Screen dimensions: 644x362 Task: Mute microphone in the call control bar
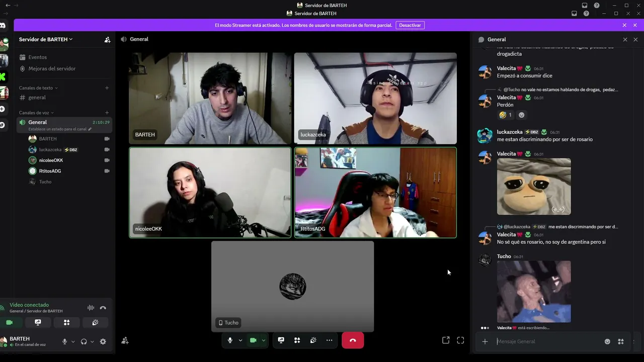click(230, 340)
